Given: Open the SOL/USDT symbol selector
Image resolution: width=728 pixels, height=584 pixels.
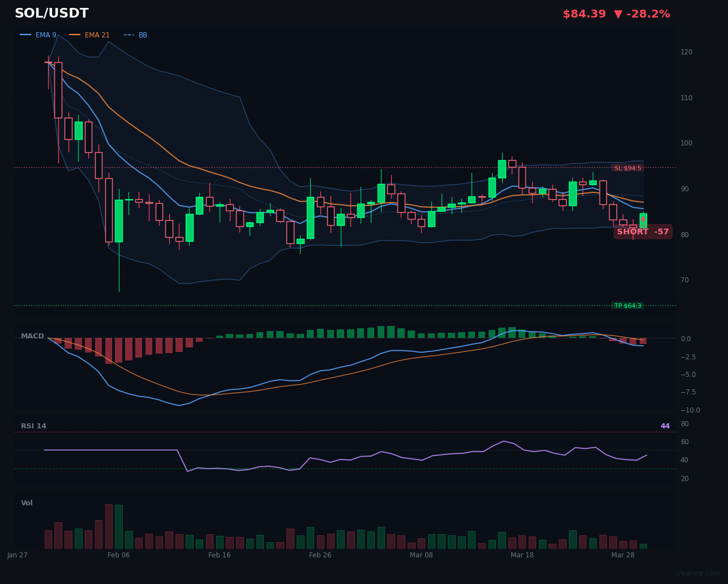Looking at the screenshot, I should coord(52,12).
